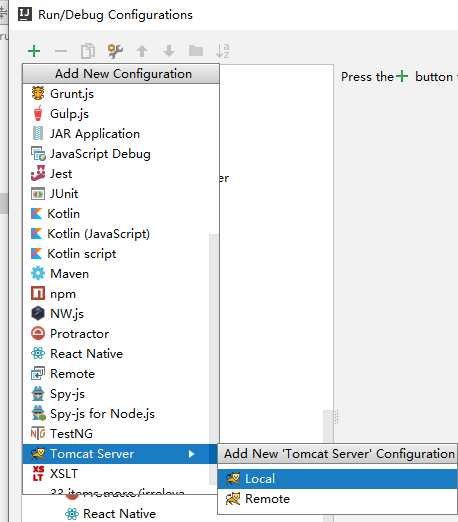Click the NW.js hexagon icon
Viewport: 458px width, 522px height.
pyautogui.click(x=38, y=313)
